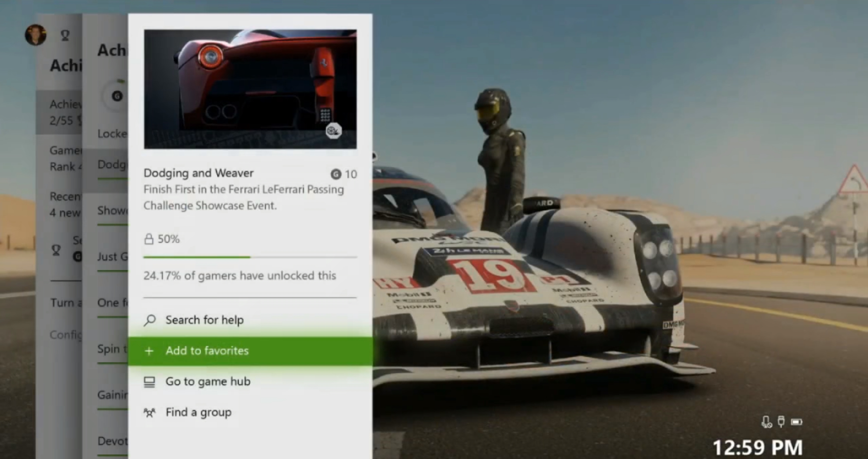
Task: Click the "Rank" entry in the left panel
Action: [x=59, y=158]
